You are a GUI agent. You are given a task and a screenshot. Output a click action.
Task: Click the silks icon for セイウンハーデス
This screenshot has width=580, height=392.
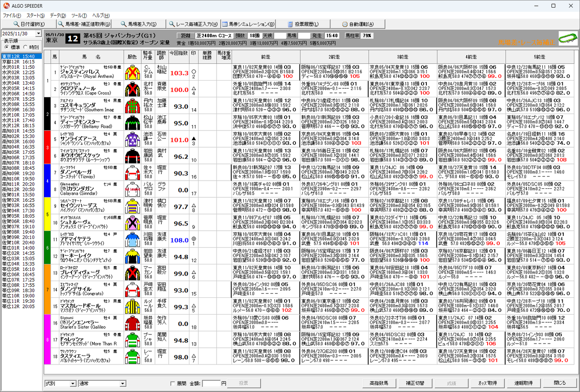(132, 206)
